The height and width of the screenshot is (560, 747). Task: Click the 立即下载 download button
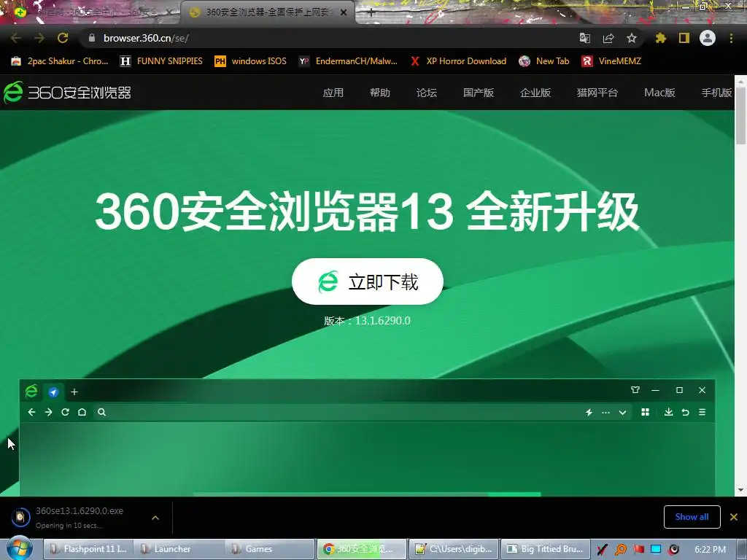(x=368, y=281)
